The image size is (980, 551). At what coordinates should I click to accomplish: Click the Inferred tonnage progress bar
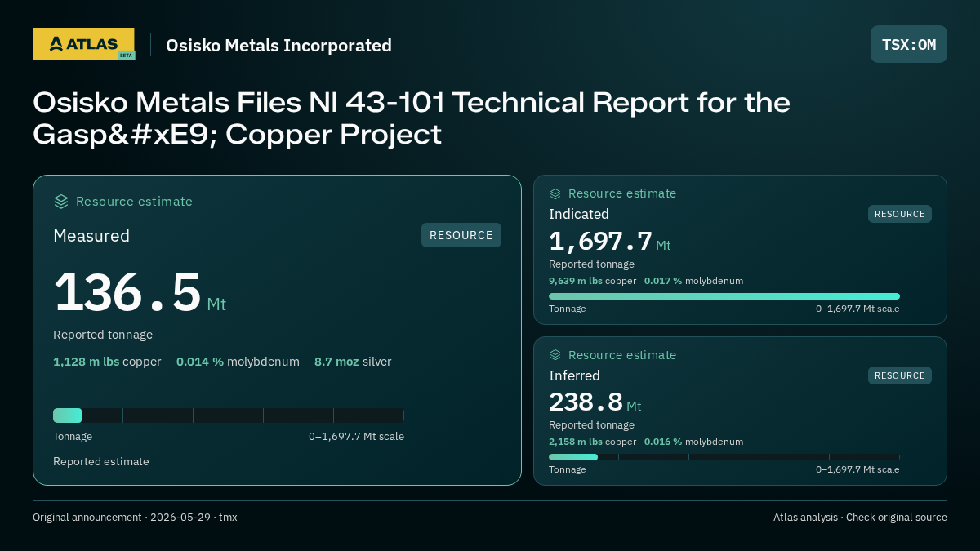(724, 457)
